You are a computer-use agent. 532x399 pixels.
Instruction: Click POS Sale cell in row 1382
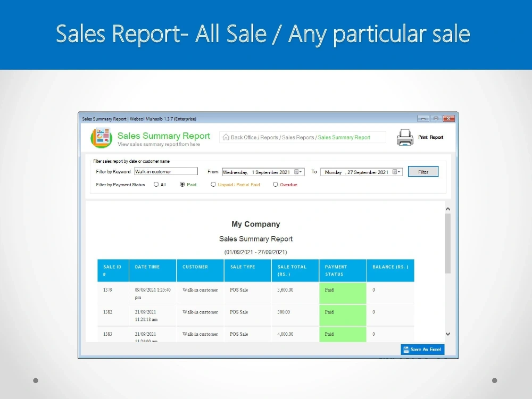tap(248, 315)
